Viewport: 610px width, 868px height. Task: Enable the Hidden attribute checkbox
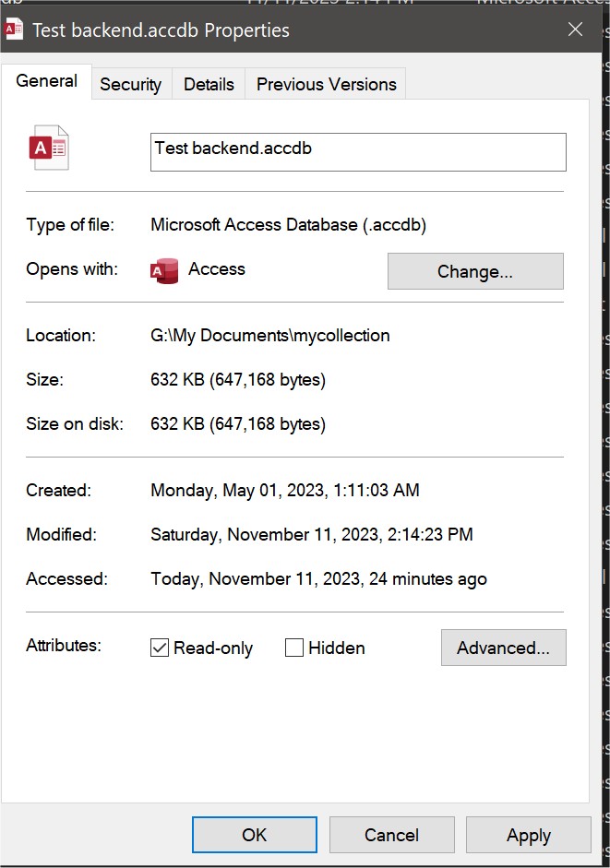[293, 648]
